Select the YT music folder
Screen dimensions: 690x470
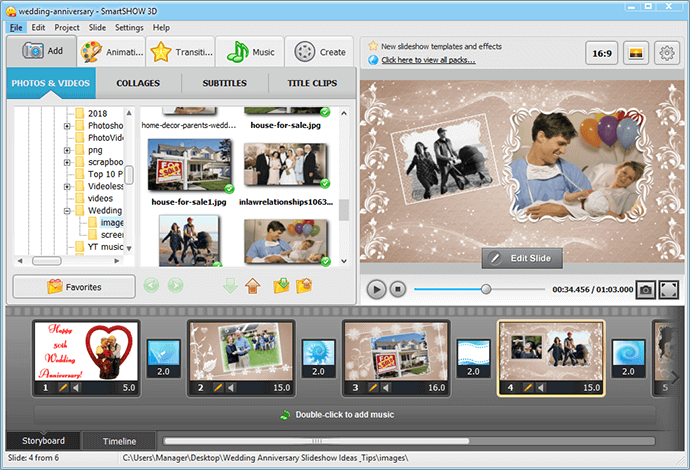105,247
